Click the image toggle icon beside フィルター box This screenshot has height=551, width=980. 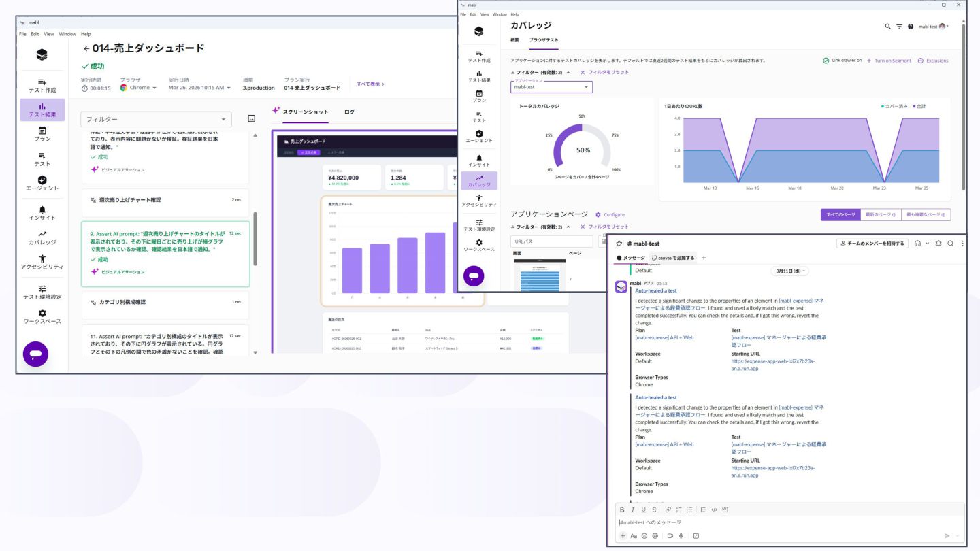click(251, 119)
